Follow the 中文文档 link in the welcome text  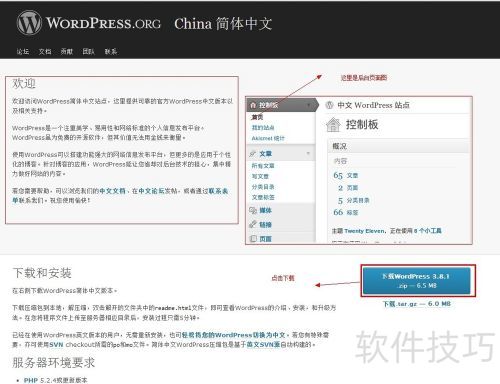coord(112,191)
